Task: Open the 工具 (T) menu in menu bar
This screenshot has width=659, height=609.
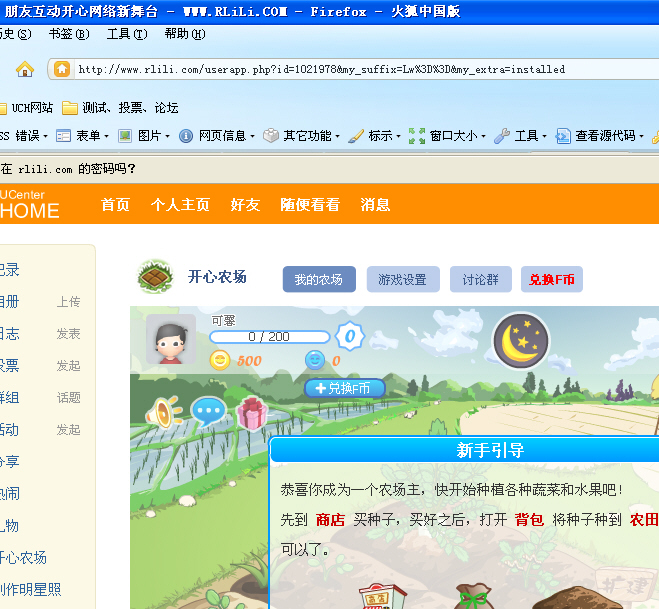Action: (127, 34)
